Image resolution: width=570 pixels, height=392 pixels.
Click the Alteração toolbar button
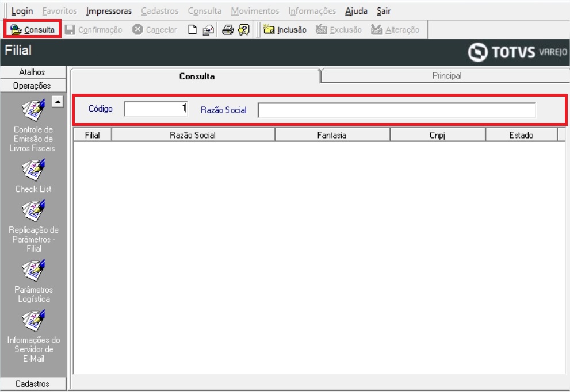(x=395, y=29)
